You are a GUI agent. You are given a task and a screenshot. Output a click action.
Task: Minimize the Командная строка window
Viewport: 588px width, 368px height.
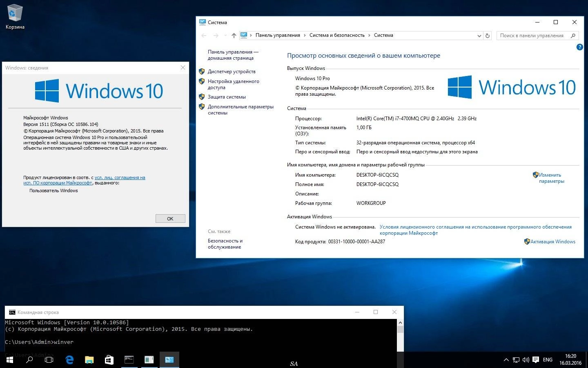click(357, 312)
